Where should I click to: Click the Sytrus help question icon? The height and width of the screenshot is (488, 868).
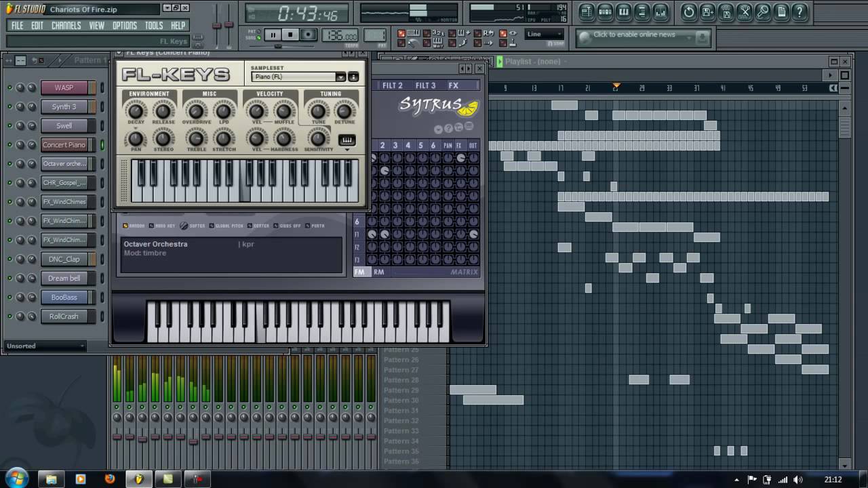point(448,128)
